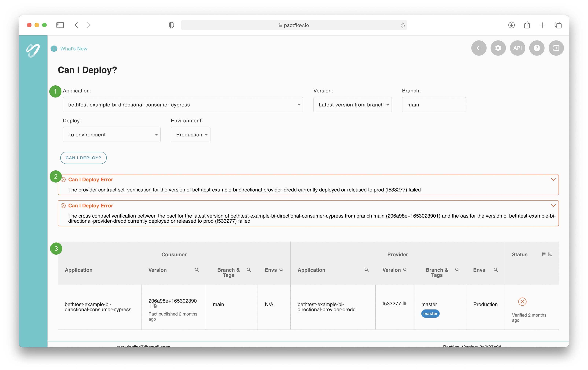This screenshot has height=370, width=588.
Task: Open the Application dropdown
Action: [183, 105]
